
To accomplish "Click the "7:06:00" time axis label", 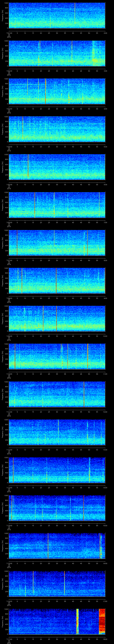I will pyautogui.click(x=9, y=223).
